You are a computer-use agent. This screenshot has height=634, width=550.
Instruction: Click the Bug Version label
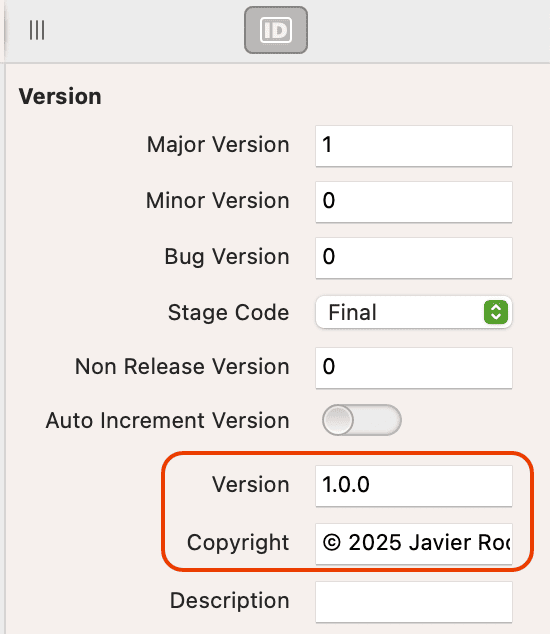pyautogui.click(x=227, y=257)
